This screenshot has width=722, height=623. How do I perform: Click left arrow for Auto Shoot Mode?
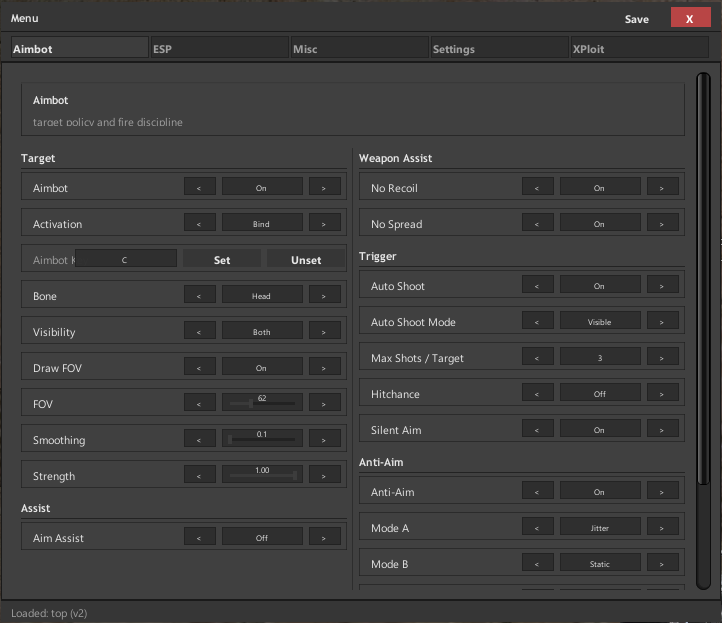point(537,321)
